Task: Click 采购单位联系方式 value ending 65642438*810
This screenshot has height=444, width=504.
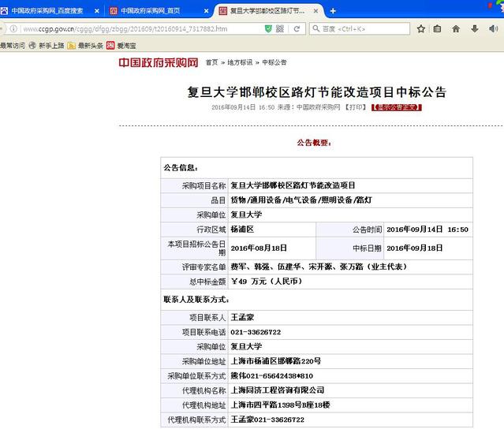Action: click(x=271, y=376)
